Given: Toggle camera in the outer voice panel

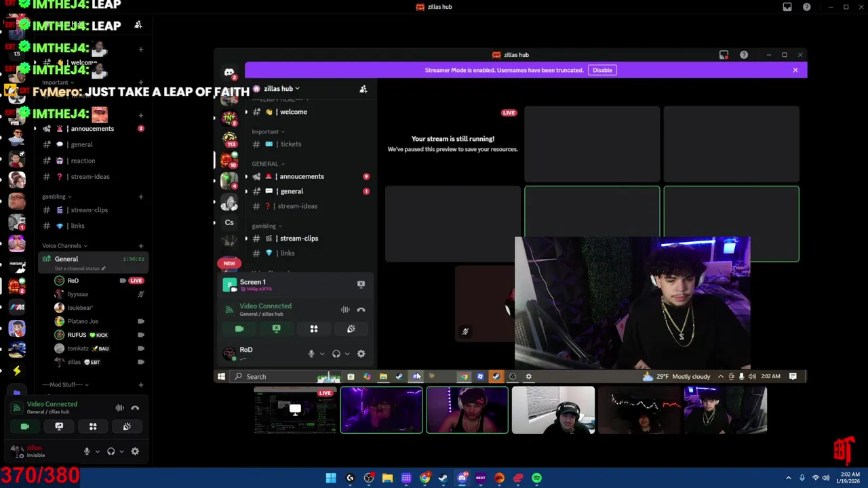Looking at the screenshot, I should coord(25,426).
